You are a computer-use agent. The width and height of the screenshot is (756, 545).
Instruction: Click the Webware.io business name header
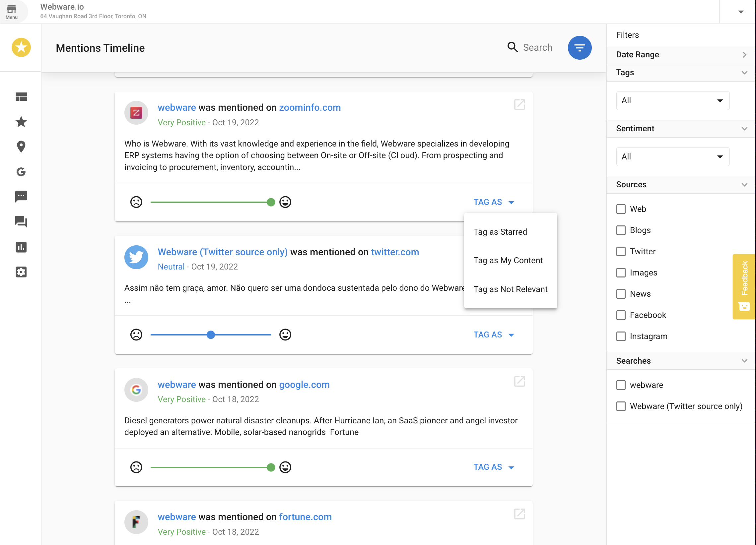tap(62, 7)
